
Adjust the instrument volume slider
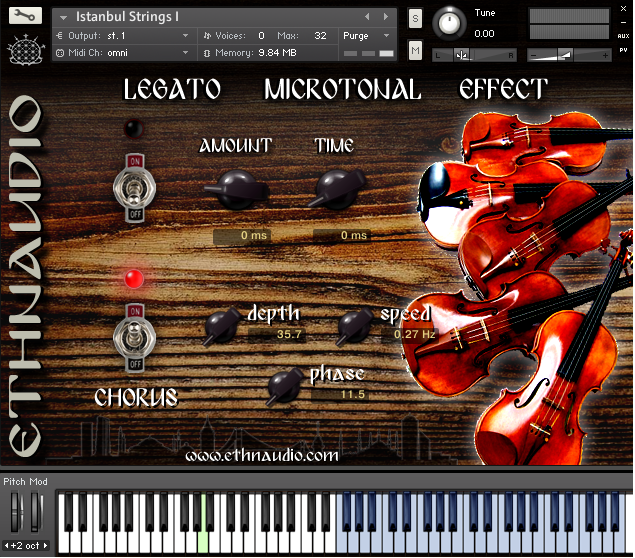[x=568, y=55]
